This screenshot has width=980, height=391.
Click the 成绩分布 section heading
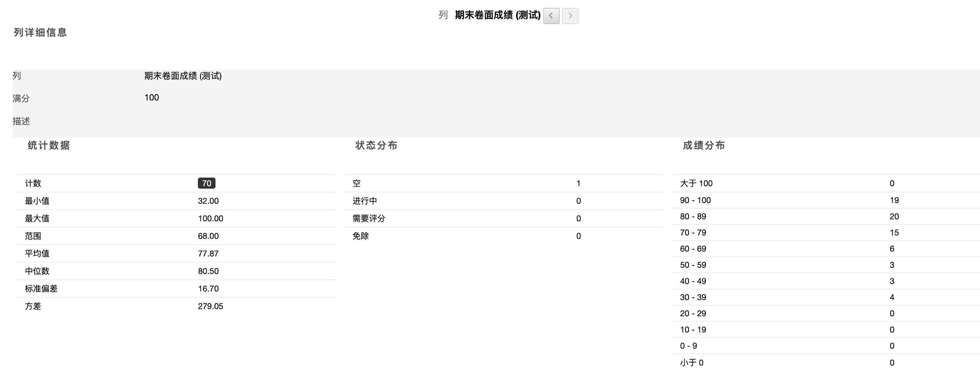(704, 145)
